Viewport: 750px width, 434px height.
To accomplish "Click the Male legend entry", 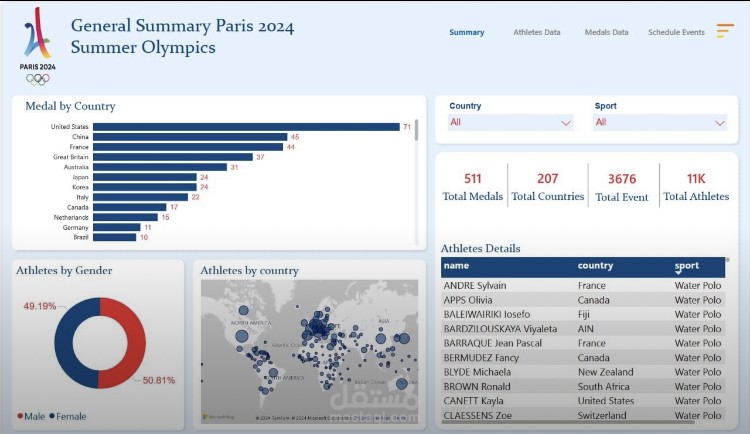I will (31, 416).
